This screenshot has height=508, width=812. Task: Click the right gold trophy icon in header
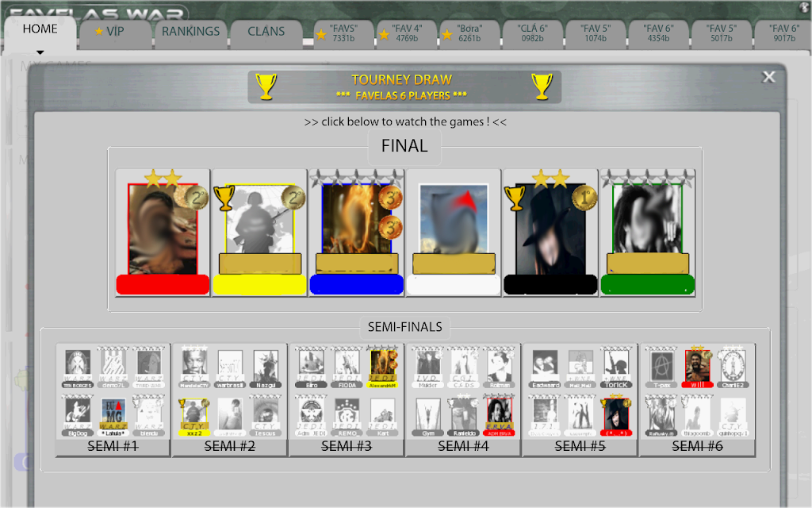542,86
